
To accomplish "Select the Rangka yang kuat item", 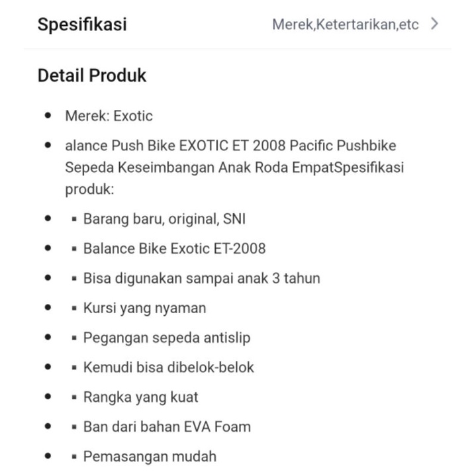I will click(140, 397).
